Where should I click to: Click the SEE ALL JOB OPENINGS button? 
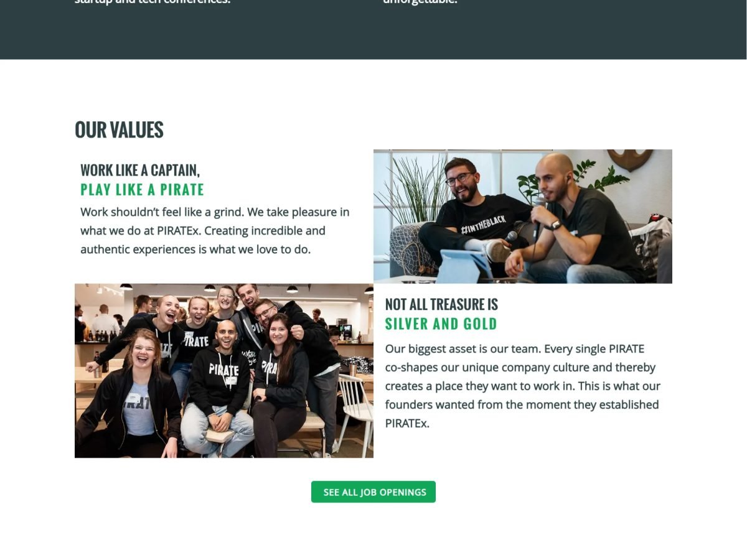pos(374,492)
